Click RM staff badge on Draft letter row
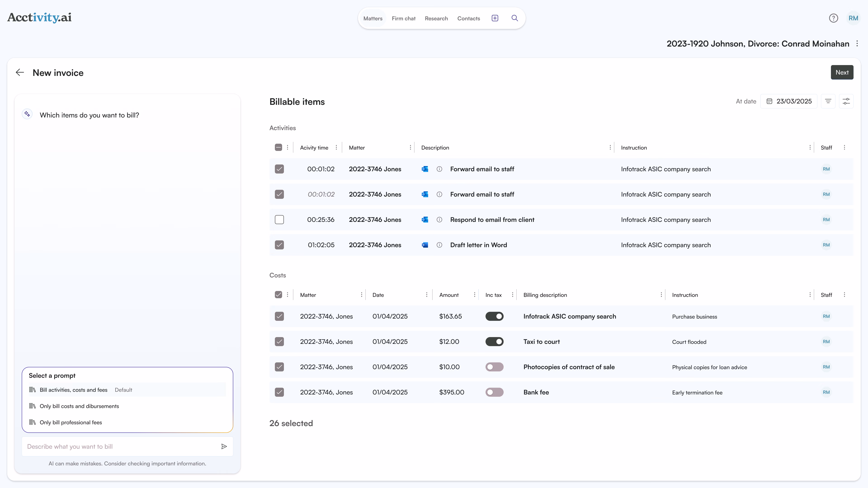 coord(826,245)
